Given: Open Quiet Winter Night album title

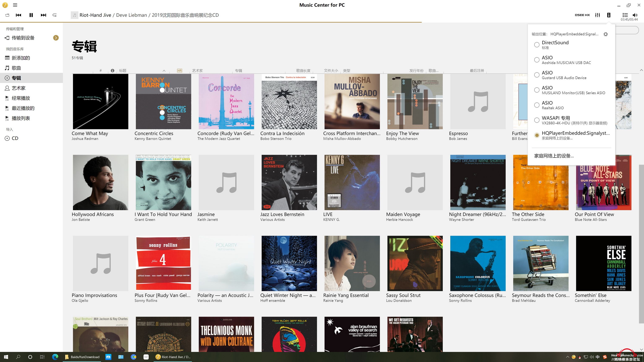Looking at the screenshot, I should coord(288,295).
